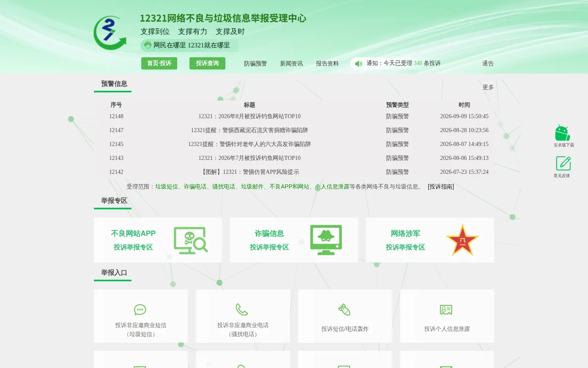Click the personal info leak ID card icon
Screen dimensions: 588x368
pyautogui.click(x=446, y=310)
